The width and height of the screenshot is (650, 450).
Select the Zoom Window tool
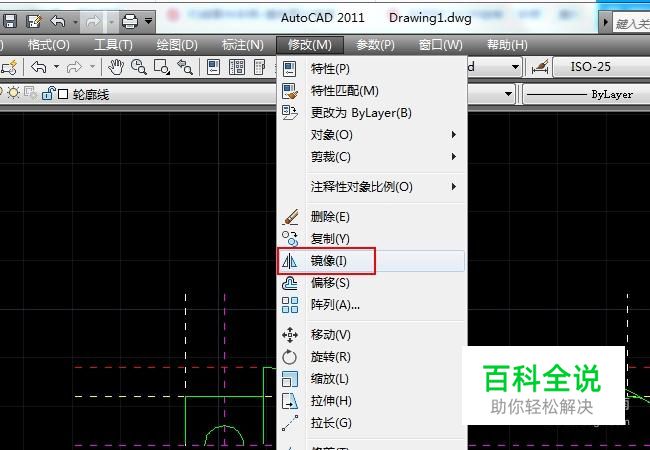click(x=161, y=67)
